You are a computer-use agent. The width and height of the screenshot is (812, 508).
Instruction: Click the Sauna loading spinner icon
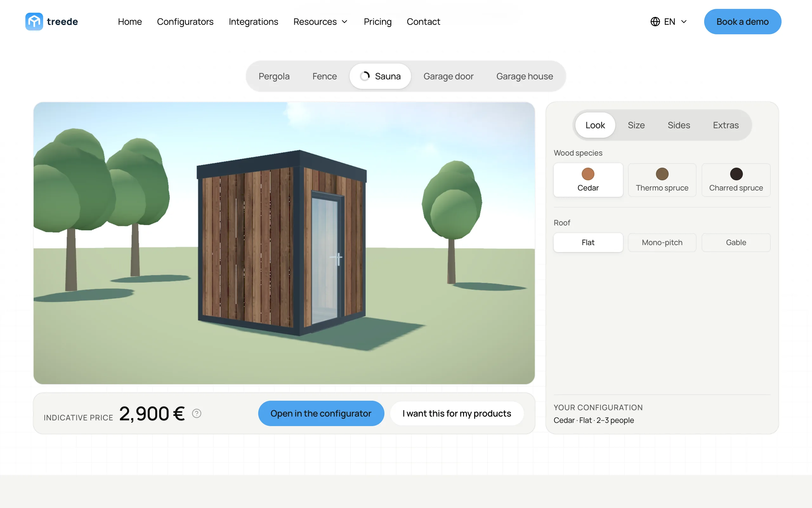click(x=365, y=76)
